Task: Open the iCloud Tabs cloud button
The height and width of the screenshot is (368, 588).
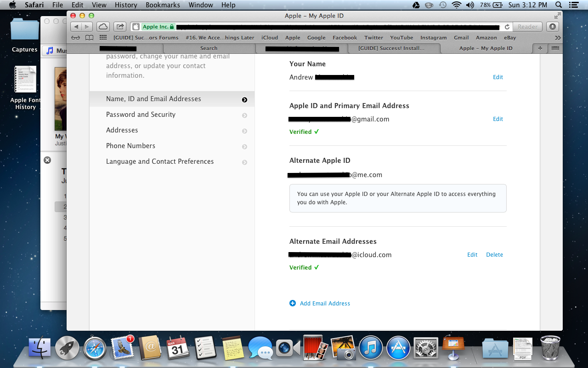Action: pos(103,27)
